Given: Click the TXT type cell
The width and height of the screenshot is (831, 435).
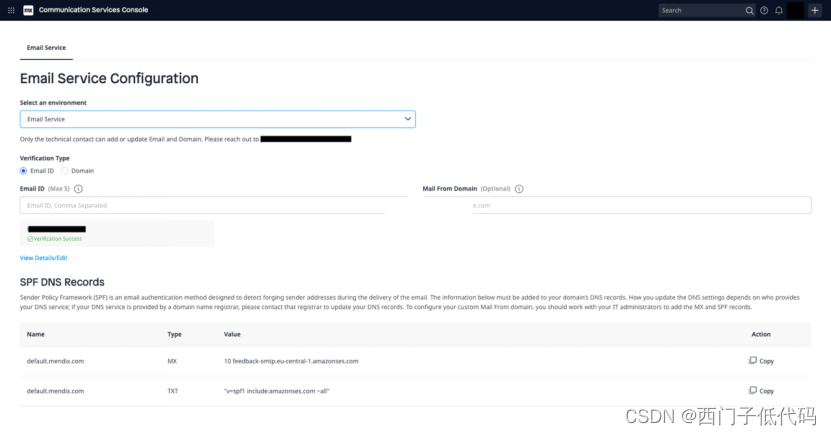Looking at the screenshot, I should 173,391.
